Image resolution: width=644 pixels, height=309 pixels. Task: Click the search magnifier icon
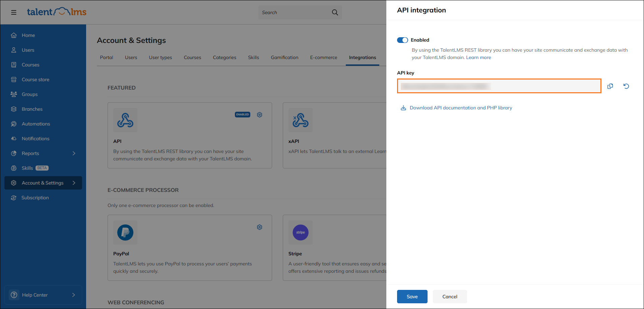(x=335, y=12)
